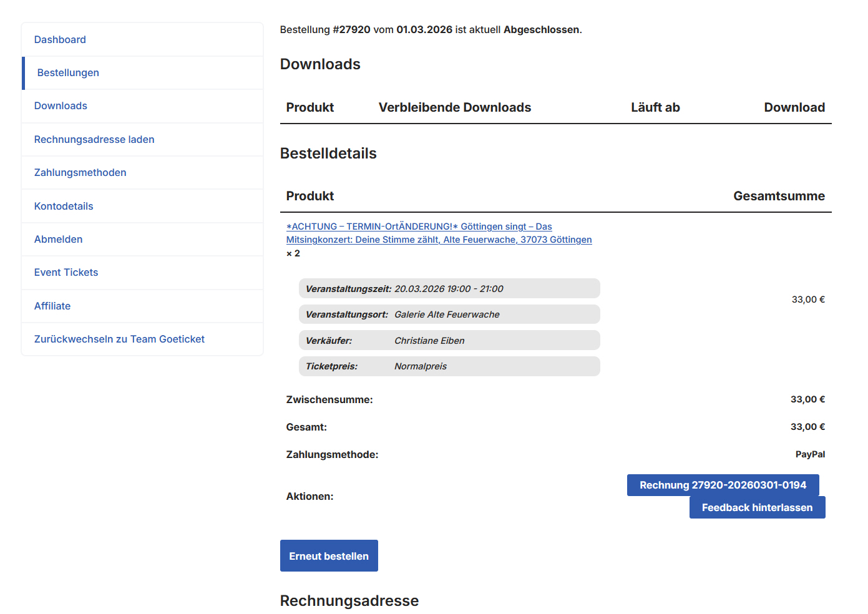868x614 pixels.
Task: Navigate to Kontodetails
Action: pyautogui.click(x=64, y=207)
